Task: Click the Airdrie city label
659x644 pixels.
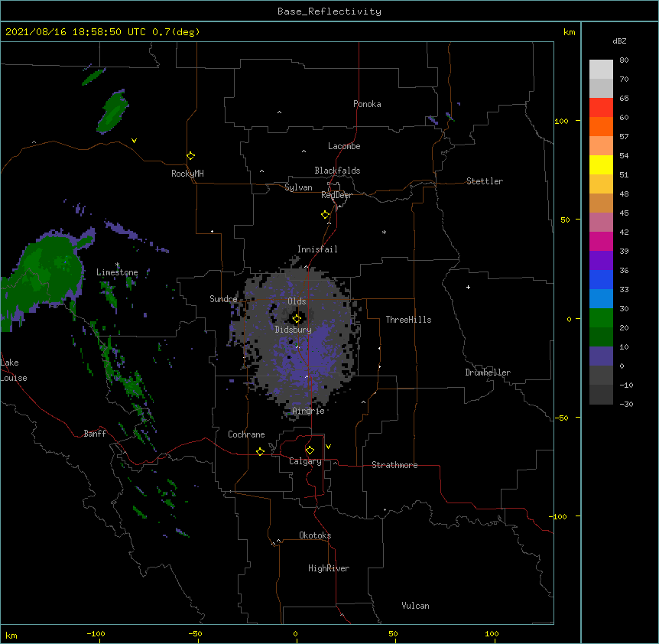Action: 308,411
